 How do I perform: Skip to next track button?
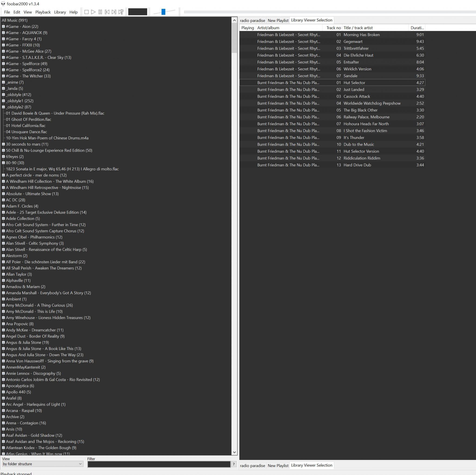[114, 12]
